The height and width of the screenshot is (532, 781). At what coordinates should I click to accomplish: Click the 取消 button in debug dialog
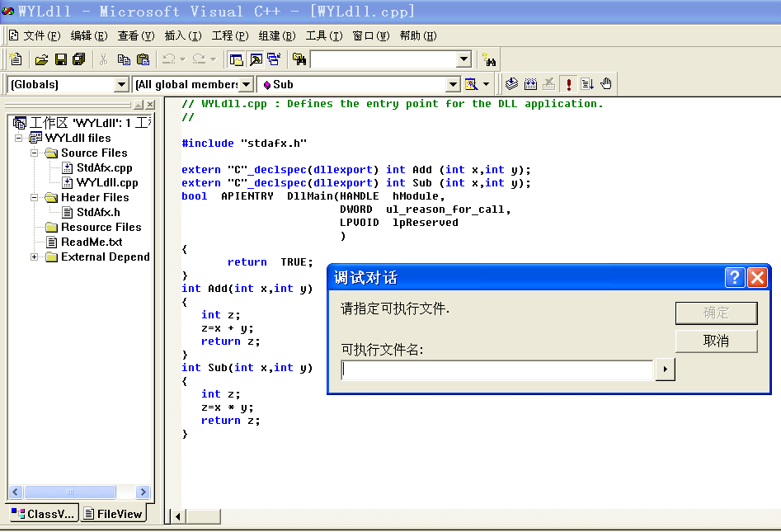tap(716, 341)
